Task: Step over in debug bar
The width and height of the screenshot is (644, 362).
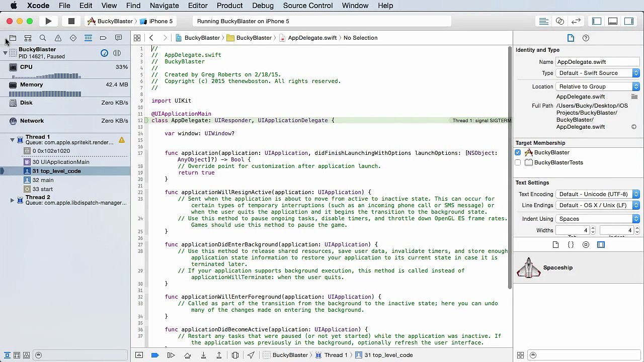Action: [187, 355]
